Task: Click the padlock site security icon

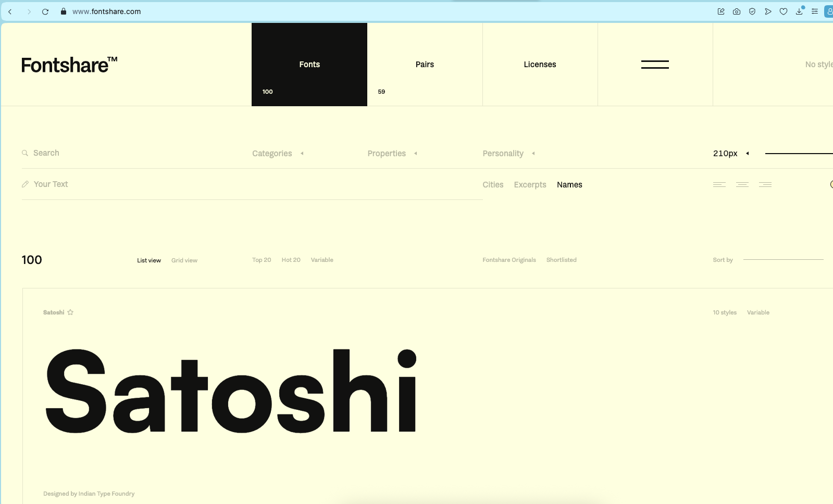Action: point(64,11)
